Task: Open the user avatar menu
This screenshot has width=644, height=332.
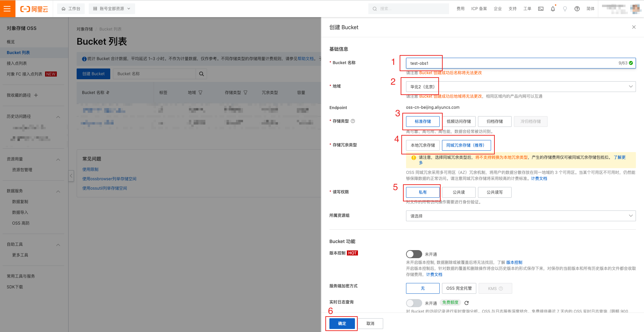Action: (x=635, y=9)
